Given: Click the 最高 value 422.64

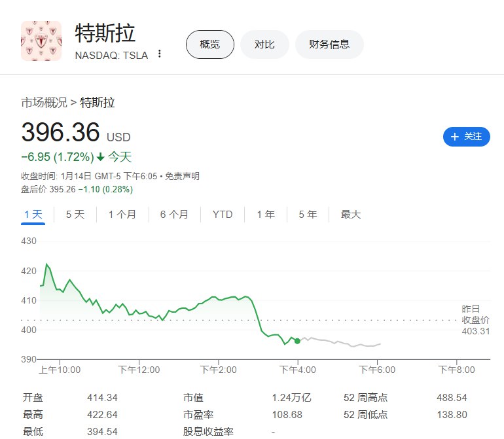Looking at the screenshot, I should (102, 415).
